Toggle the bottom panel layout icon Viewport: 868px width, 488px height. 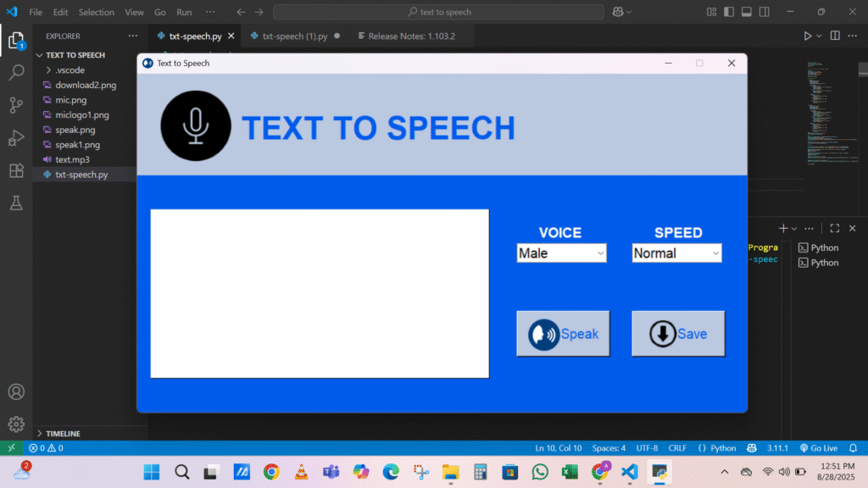(x=747, y=12)
